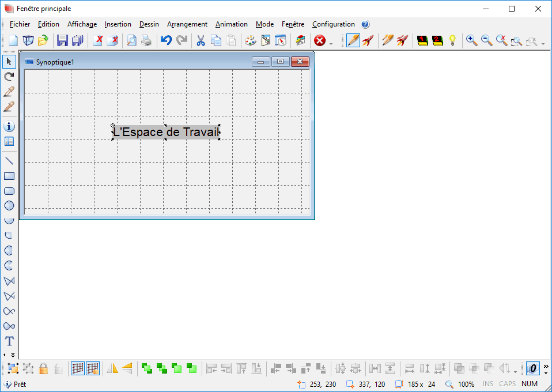This screenshot has height=392, width=552.
Task: Click the orange padlock lock icon
Action: pos(43,368)
